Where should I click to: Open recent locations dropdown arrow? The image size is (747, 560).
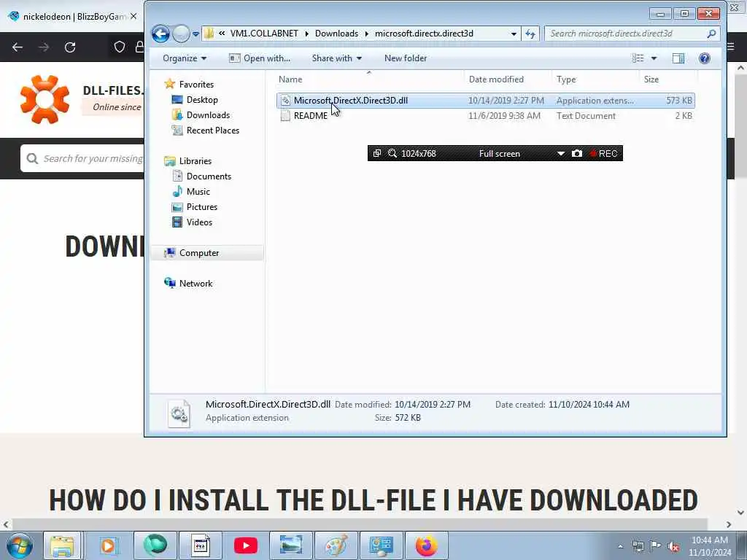[x=196, y=34]
